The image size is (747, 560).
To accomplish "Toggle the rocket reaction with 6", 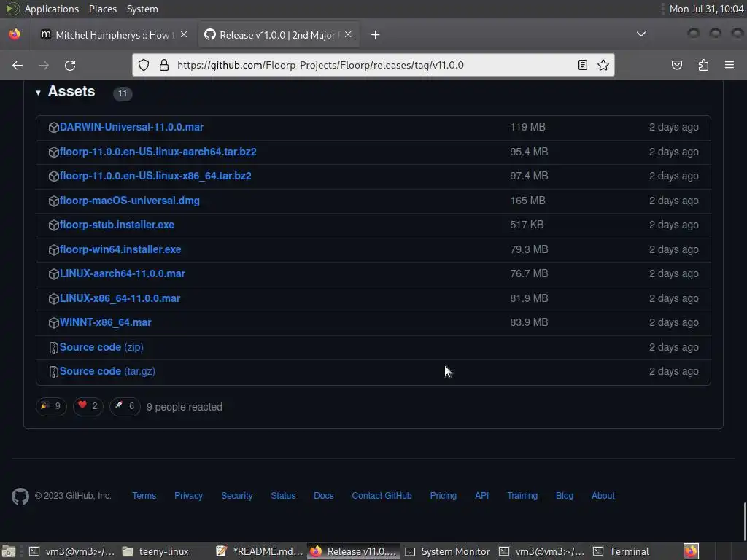I will pos(125,406).
